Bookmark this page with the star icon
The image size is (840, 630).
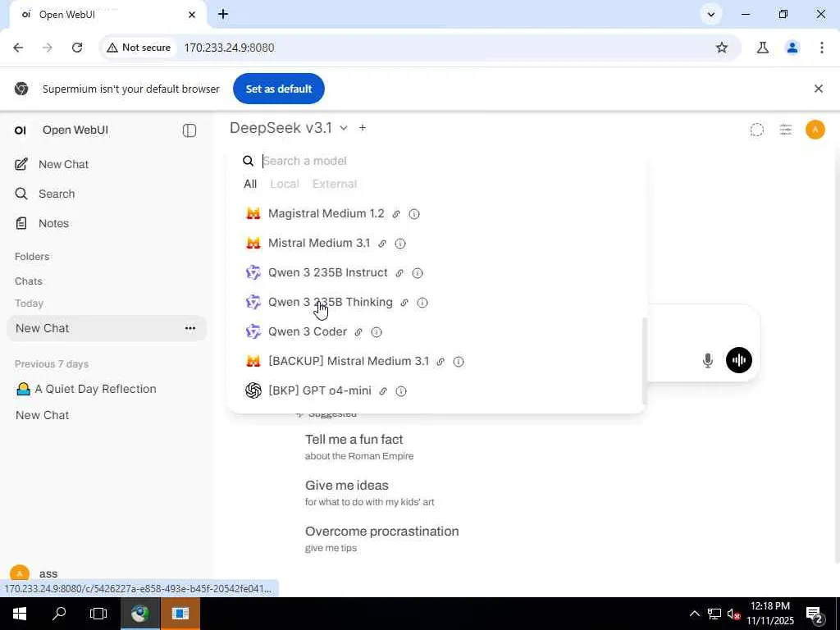[722, 48]
